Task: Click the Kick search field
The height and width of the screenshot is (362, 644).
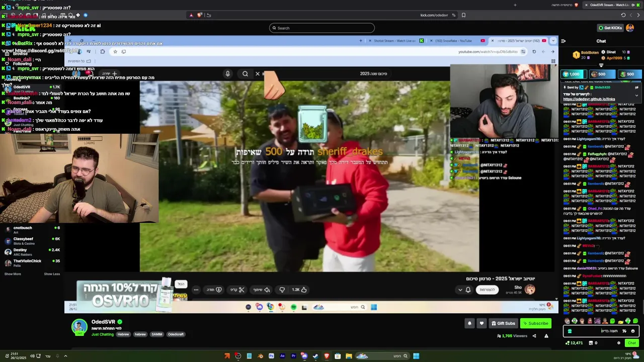Action: pos(322,28)
